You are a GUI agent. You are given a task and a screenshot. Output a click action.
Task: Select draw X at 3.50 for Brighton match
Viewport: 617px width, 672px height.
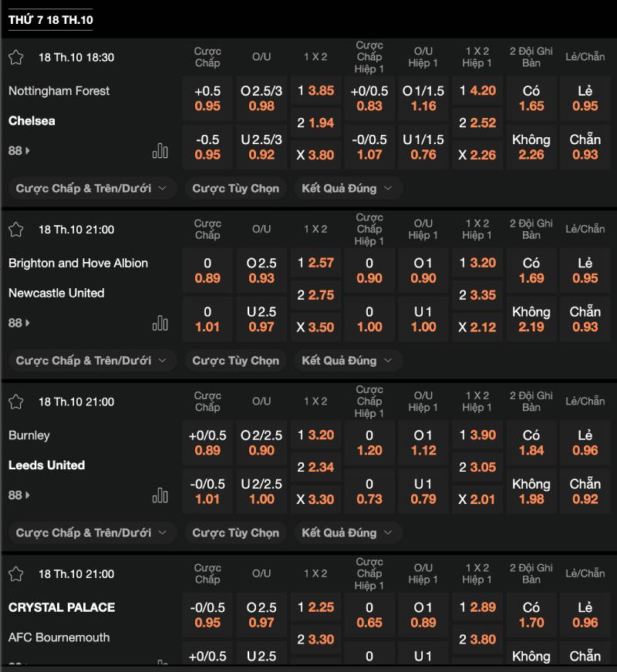pos(315,327)
